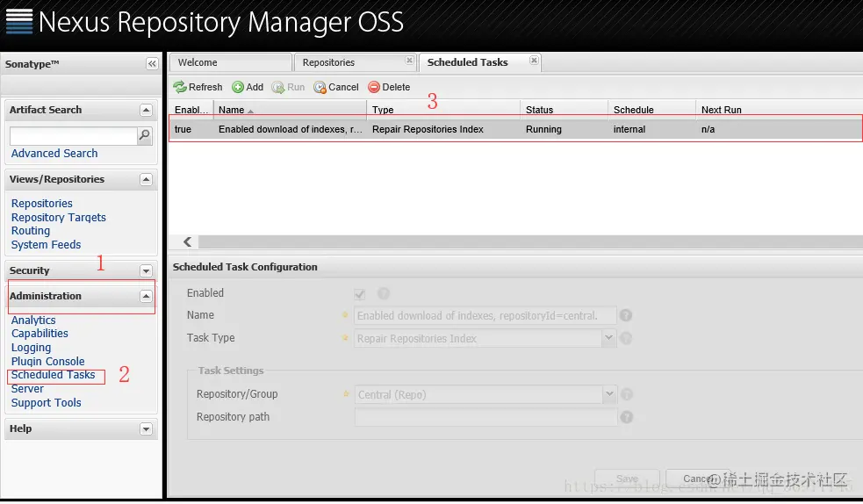Click the green Add task icon
The width and height of the screenshot is (863, 504).
click(x=238, y=87)
